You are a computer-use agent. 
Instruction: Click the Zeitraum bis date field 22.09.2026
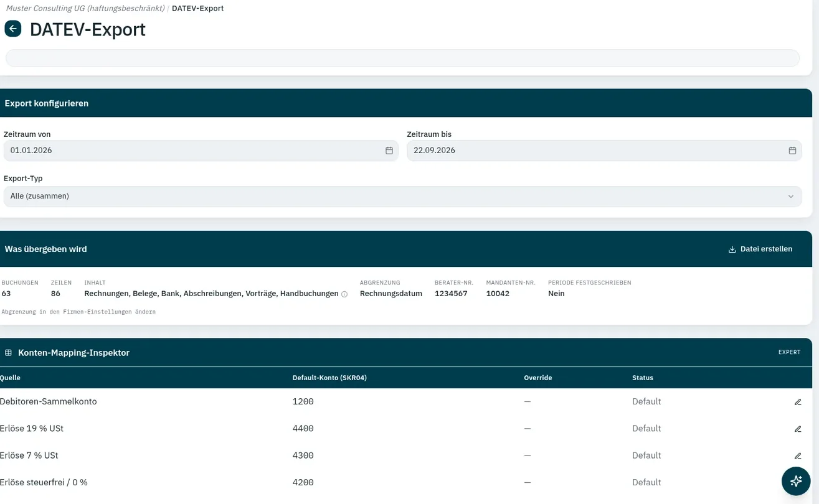coord(604,151)
